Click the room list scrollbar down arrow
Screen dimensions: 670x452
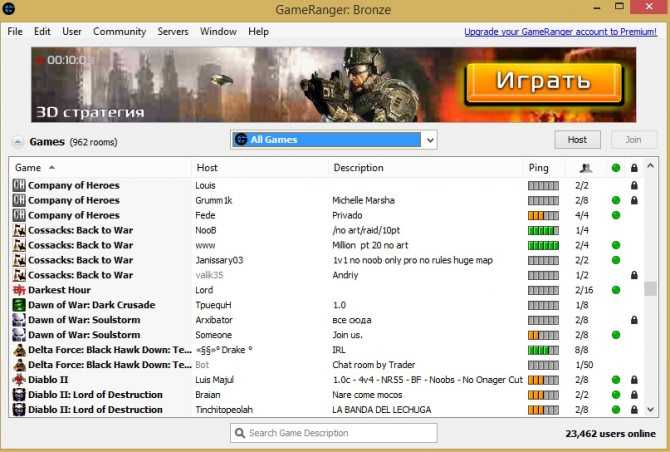pyautogui.click(x=650, y=409)
